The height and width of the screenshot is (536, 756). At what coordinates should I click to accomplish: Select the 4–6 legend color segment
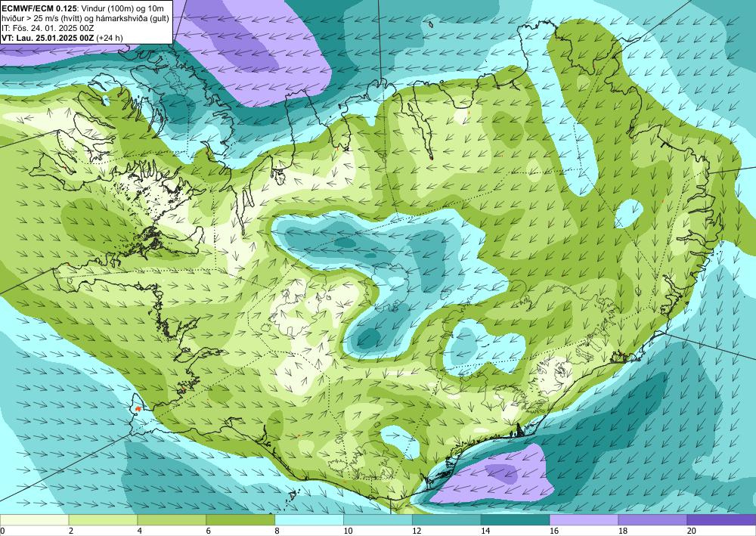172,520
